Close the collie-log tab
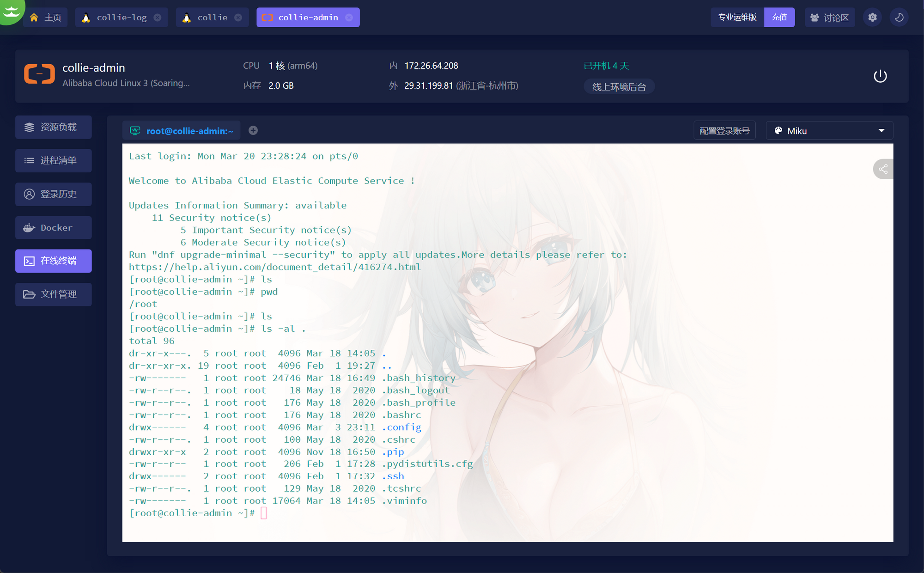The image size is (924, 573). point(158,18)
